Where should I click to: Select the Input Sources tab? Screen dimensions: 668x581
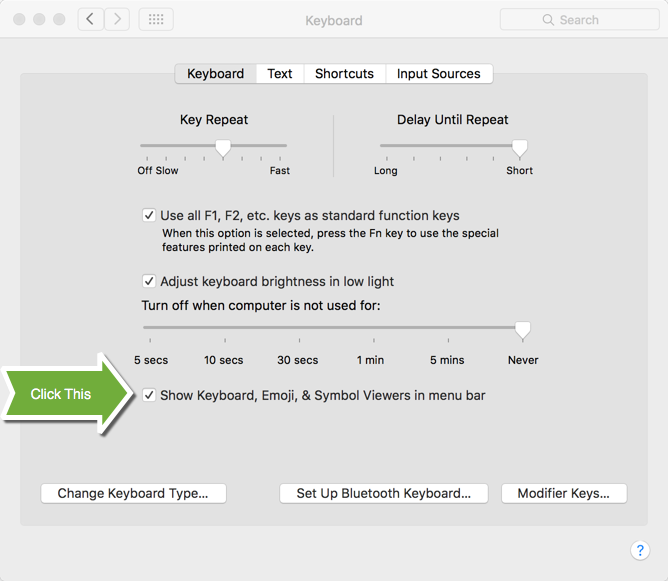click(x=438, y=74)
